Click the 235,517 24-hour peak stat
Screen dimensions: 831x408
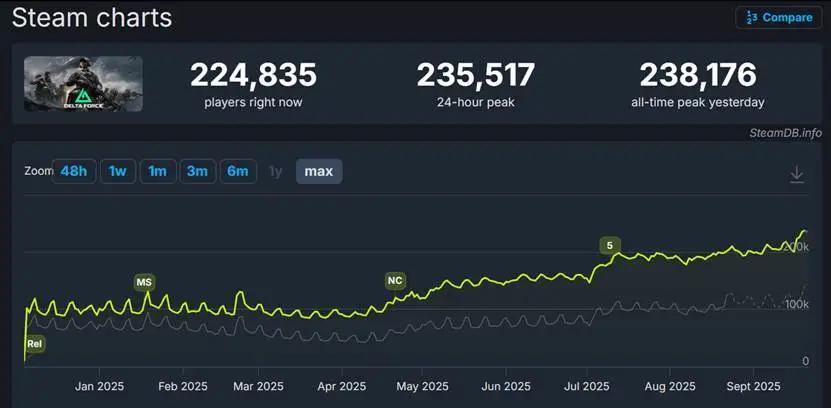point(475,75)
